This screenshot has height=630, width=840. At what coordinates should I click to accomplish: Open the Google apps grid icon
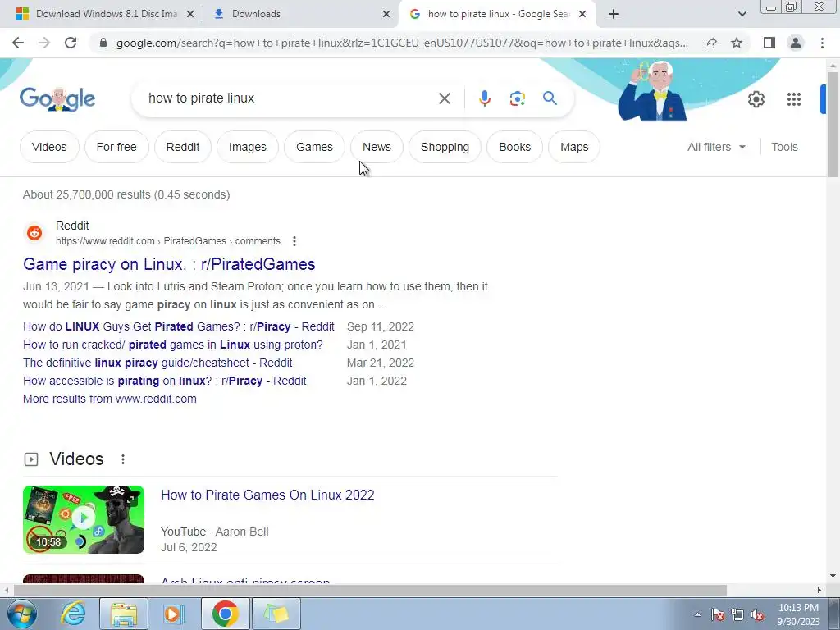click(793, 99)
